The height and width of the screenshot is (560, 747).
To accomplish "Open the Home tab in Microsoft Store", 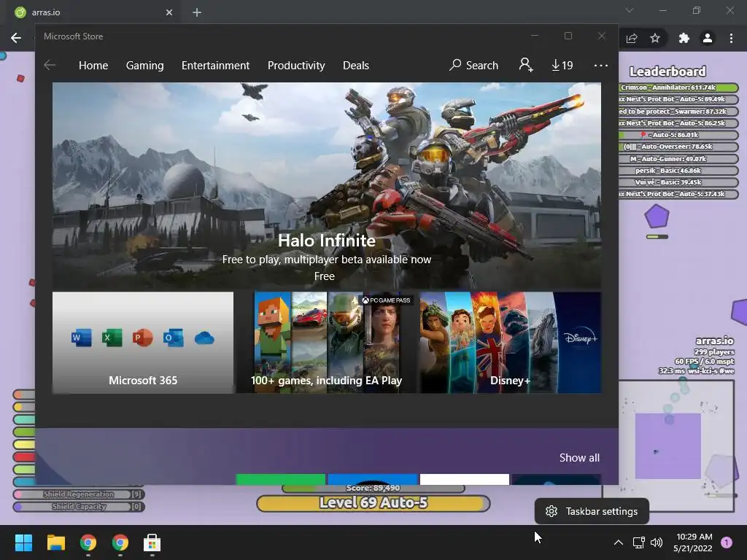I will tap(93, 65).
